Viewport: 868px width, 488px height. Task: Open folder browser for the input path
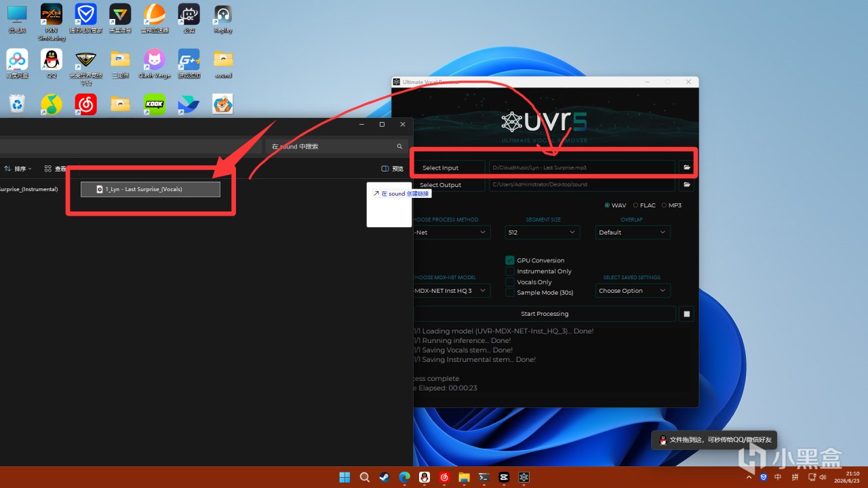point(687,167)
